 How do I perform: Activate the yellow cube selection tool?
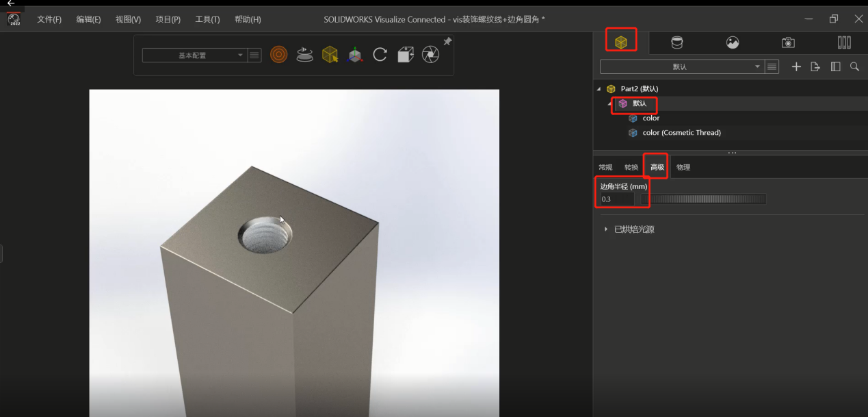click(x=330, y=55)
